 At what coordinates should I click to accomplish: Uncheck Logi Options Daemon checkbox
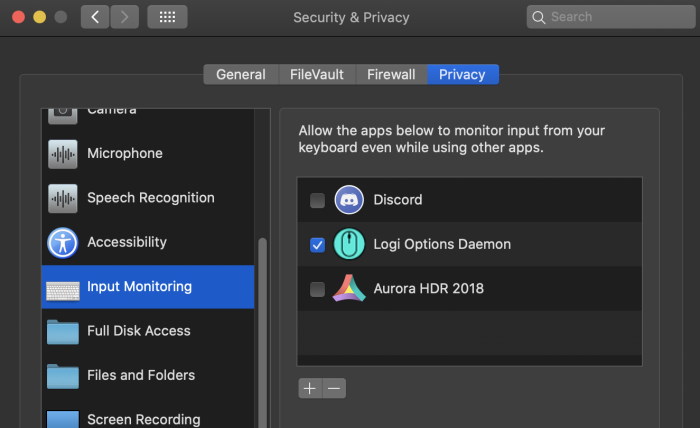tap(317, 245)
